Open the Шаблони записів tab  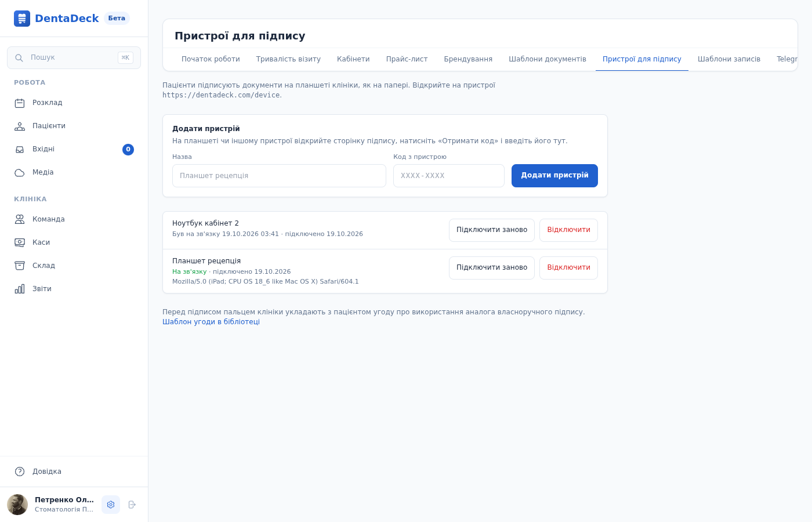click(729, 59)
